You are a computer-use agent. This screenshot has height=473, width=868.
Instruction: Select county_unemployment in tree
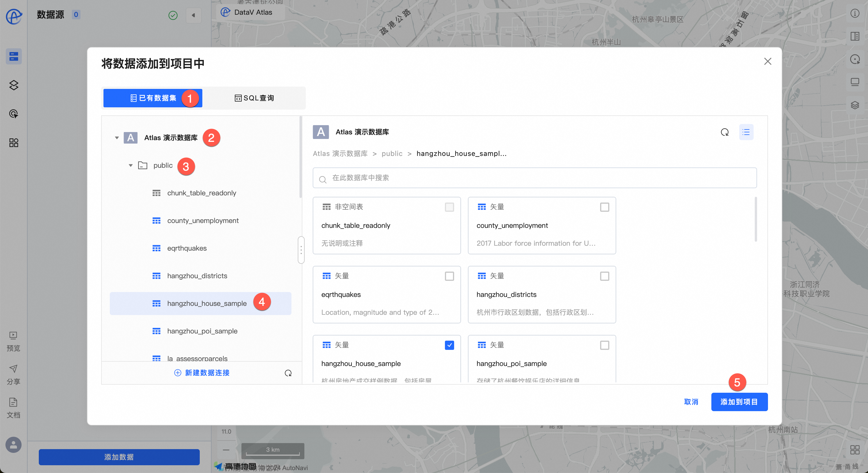coord(201,221)
